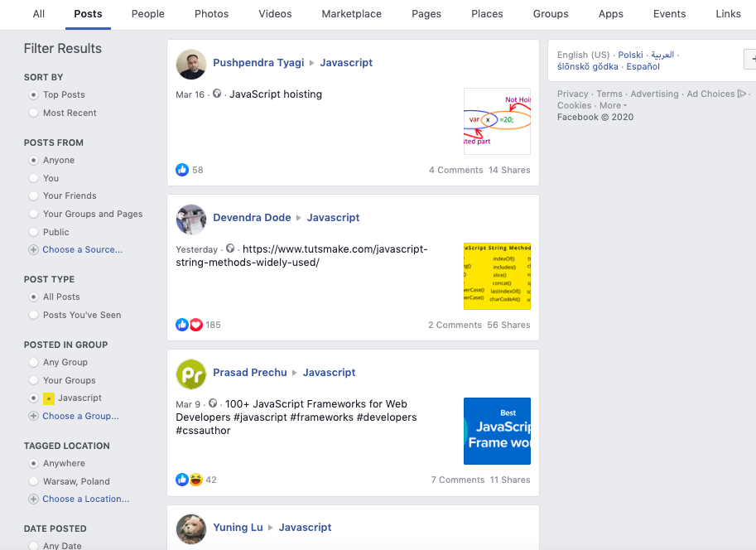Image resolution: width=756 pixels, height=550 pixels.
Task: Click 4 Comments on the hoisting post
Action: [x=455, y=170]
